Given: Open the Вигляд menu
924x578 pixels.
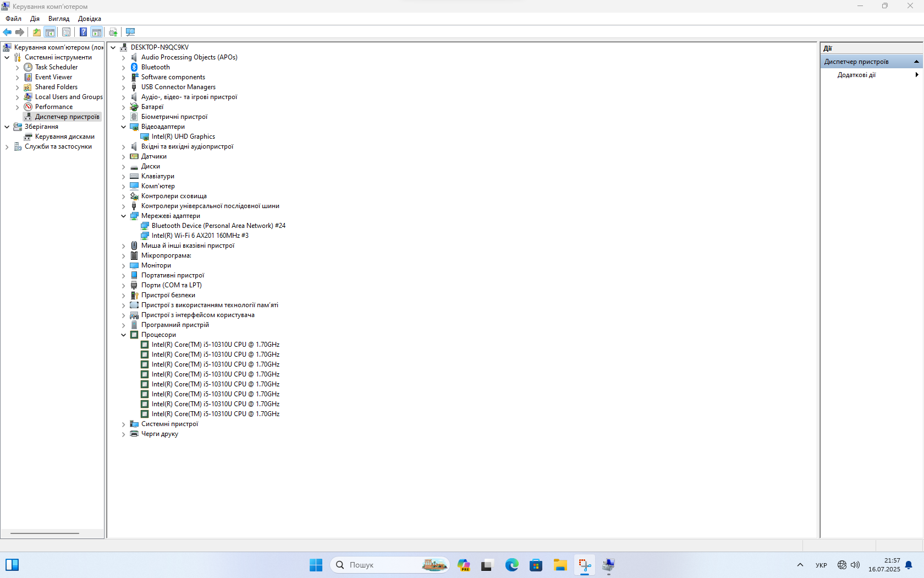Looking at the screenshot, I should coord(59,19).
